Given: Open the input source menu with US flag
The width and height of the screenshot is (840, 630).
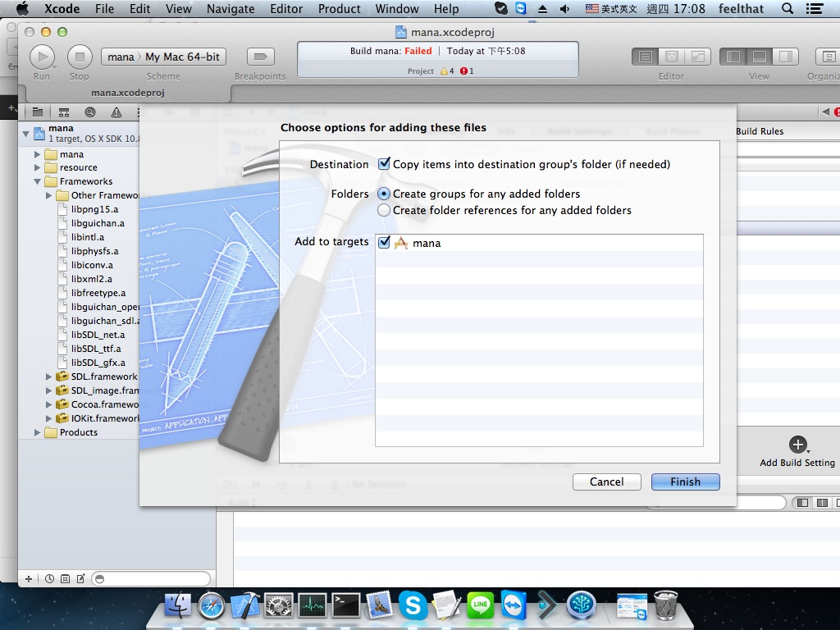Looking at the screenshot, I should tap(610, 8).
